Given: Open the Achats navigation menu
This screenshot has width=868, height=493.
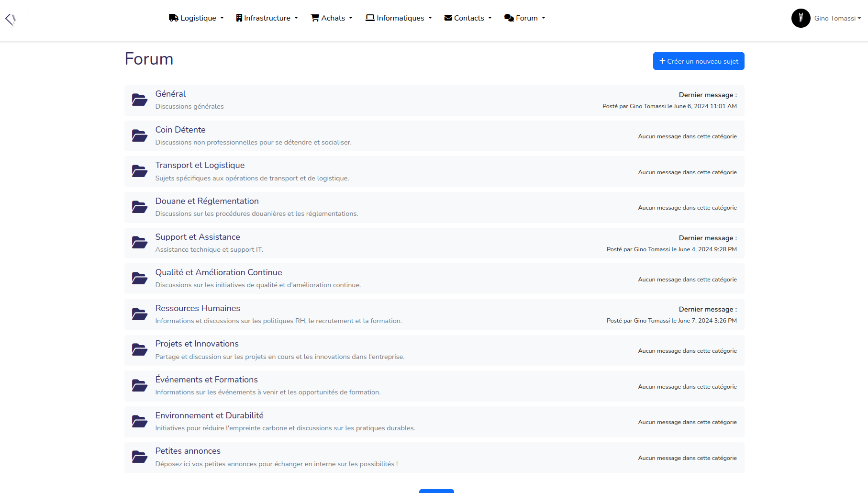Looking at the screenshot, I should pyautogui.click(x=332, y=18).
